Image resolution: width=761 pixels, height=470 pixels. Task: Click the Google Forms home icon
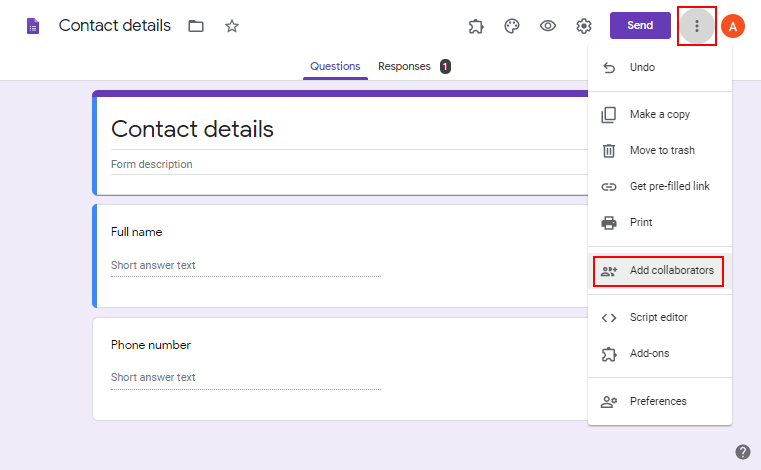click(33, 26)
